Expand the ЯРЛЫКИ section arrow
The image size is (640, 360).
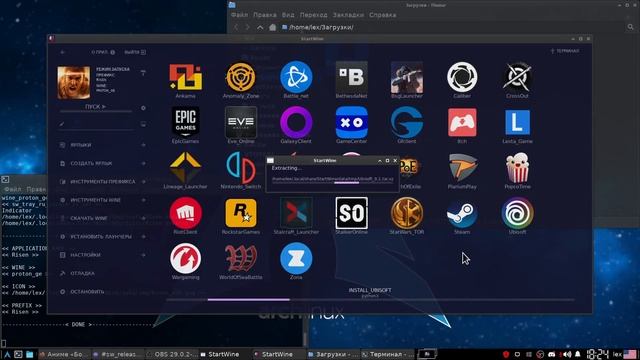(x=144, y=145)
